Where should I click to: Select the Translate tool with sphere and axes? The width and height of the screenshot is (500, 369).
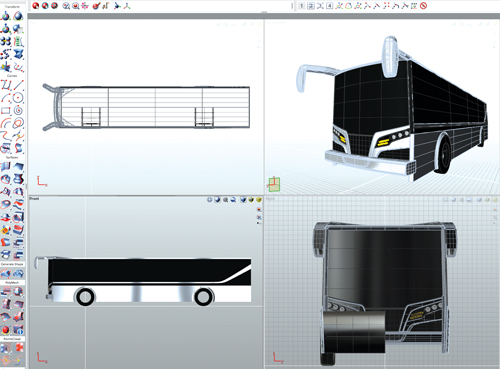(x=6, y=16)
